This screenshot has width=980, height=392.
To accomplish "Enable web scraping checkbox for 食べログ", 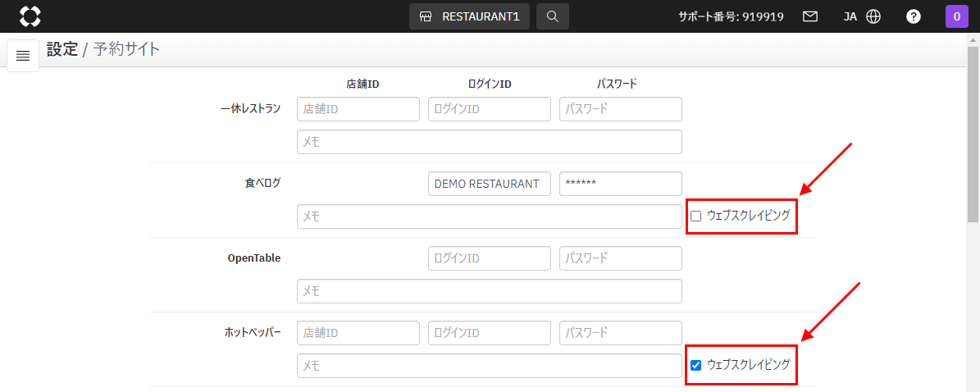I will tap(696, 217).
